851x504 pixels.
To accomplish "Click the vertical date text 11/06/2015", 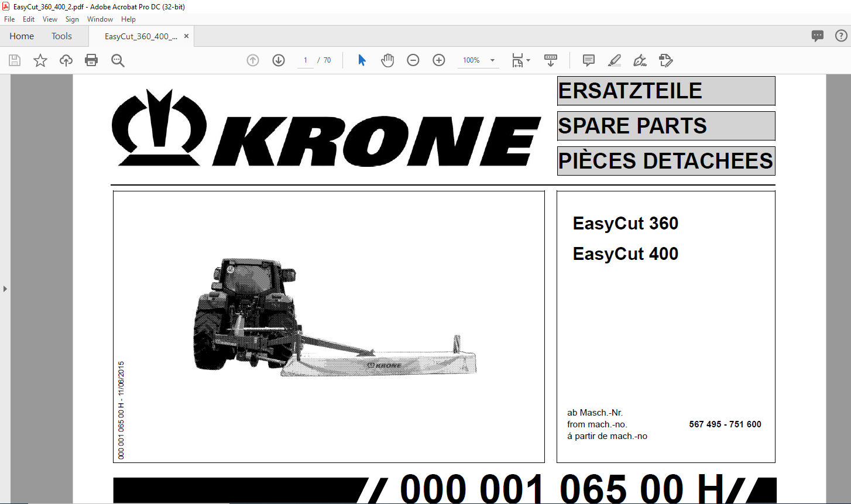I will 121,380.
